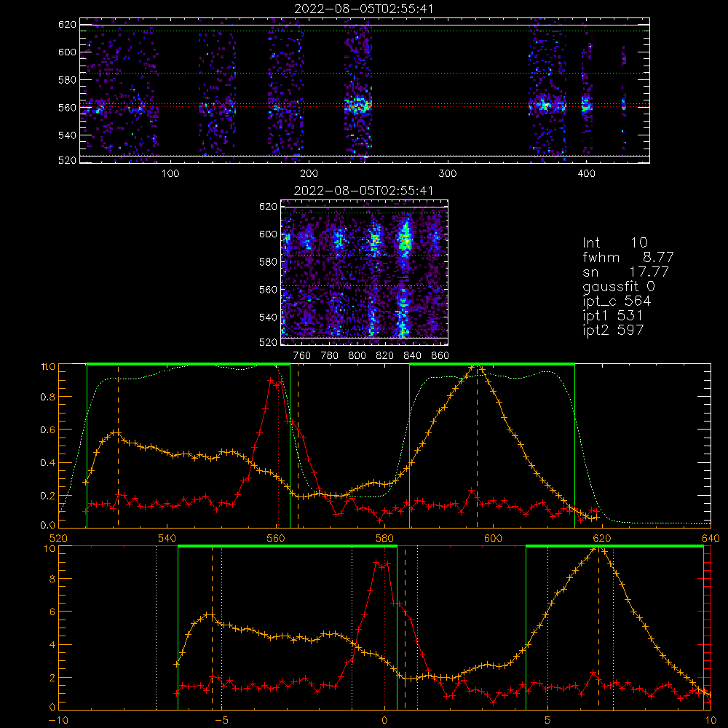Click y-axis label 8 on bottom plot

[52, 579]
